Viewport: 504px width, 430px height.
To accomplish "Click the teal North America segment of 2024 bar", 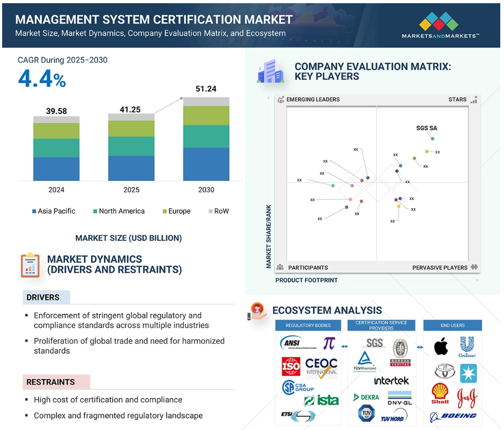I will [56, 148].
